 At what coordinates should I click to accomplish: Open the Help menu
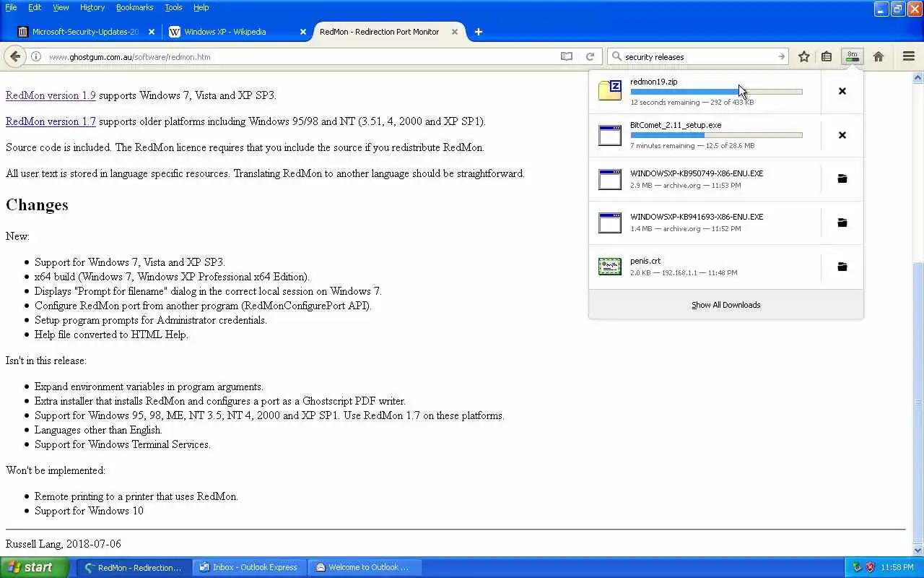pyautogui.click(x=201, y=7)
